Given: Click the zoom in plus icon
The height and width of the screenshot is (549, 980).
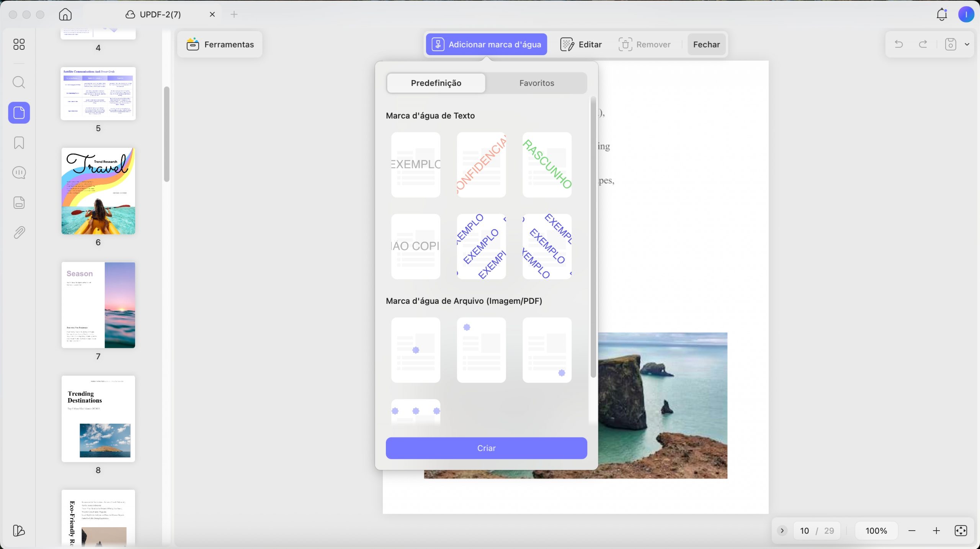Looking at the screenshot, I should point(936,531).
